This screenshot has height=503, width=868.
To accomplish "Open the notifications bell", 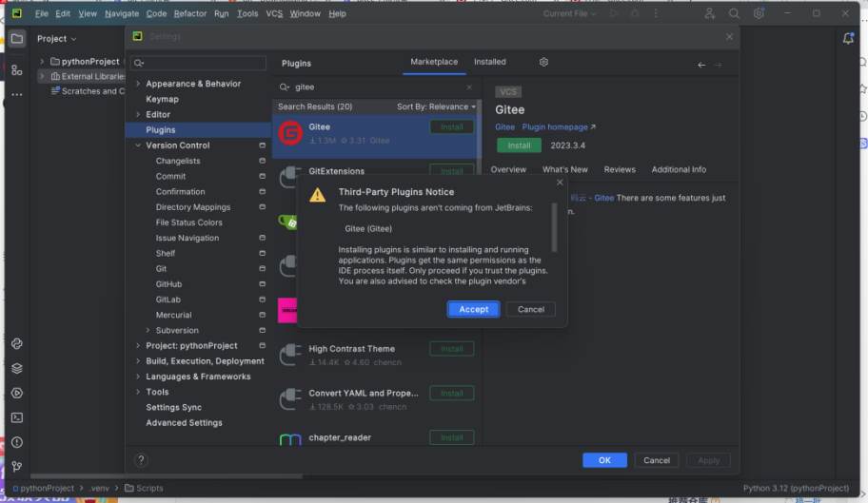I will pyautogui.click(x=848, y=38).
